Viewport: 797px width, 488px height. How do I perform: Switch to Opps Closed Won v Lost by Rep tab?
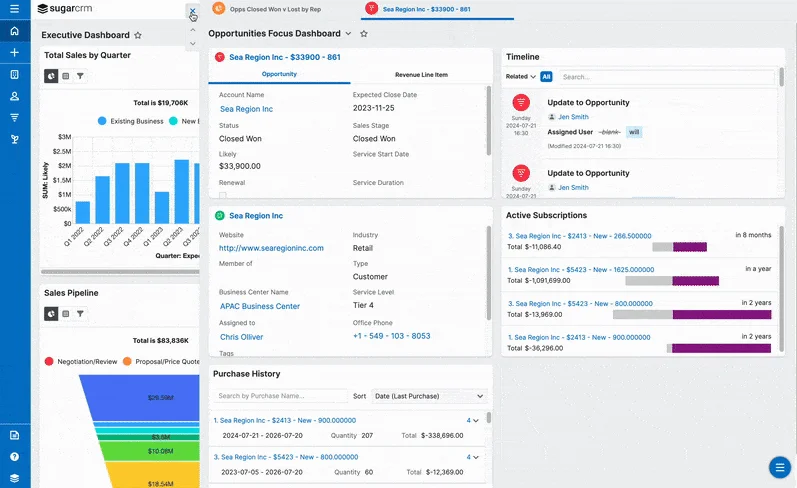point(274,9)
